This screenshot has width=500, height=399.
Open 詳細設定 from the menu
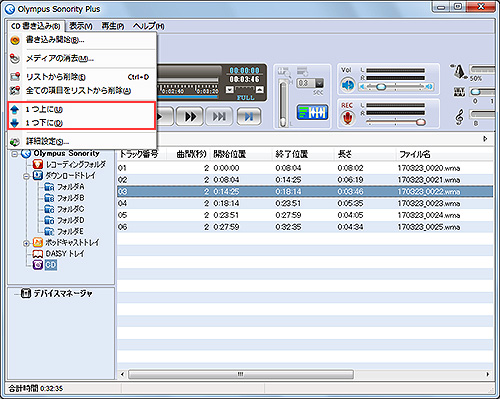(82, 142)
